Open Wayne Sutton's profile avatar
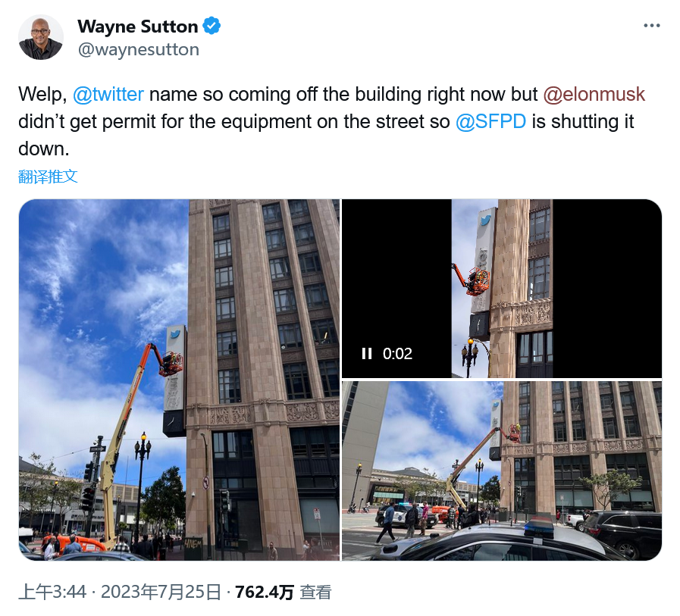 pyautogui.click(x=41, y=37)
